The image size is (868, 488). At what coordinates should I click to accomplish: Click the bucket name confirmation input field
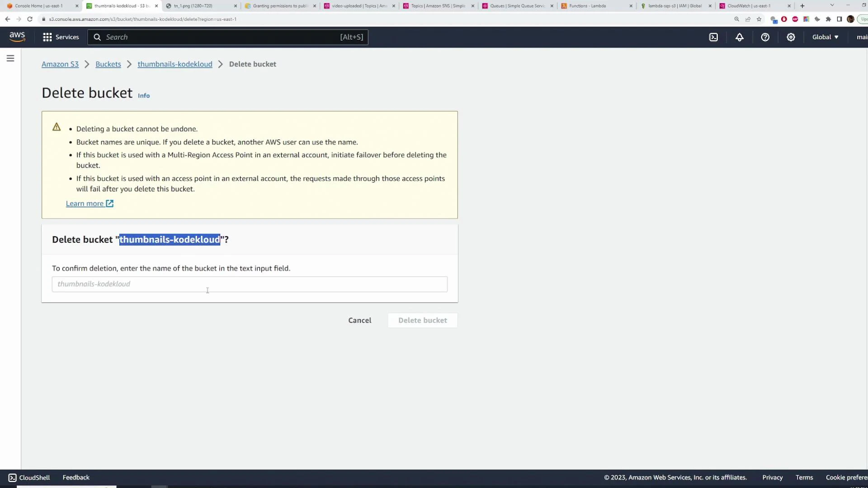tap(249, 284)
